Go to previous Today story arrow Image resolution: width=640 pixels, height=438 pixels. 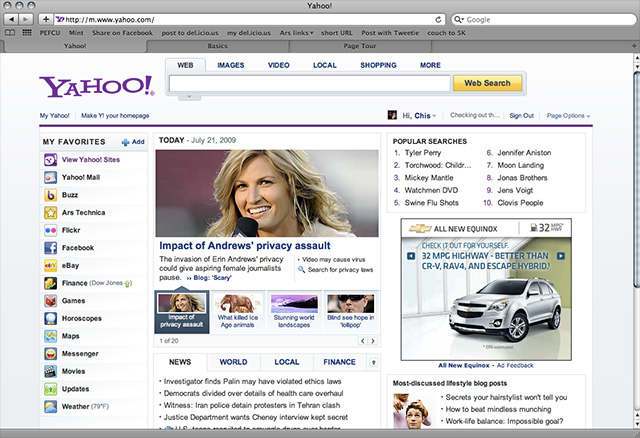(x=362, y=341)
